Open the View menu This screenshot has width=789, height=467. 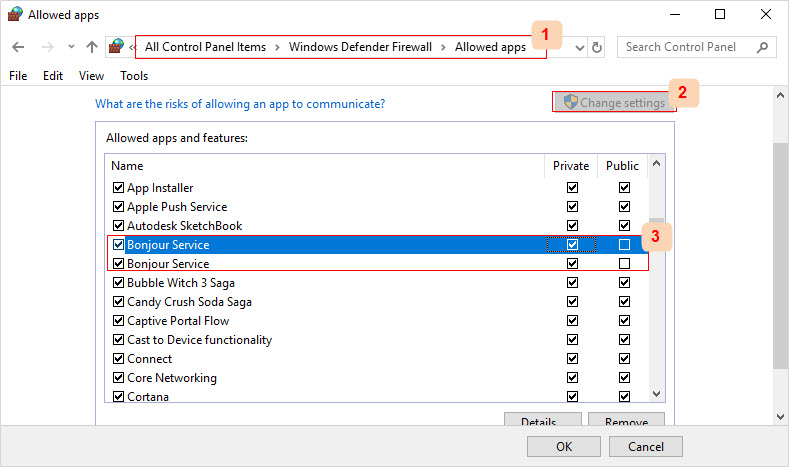coord(91,76)
